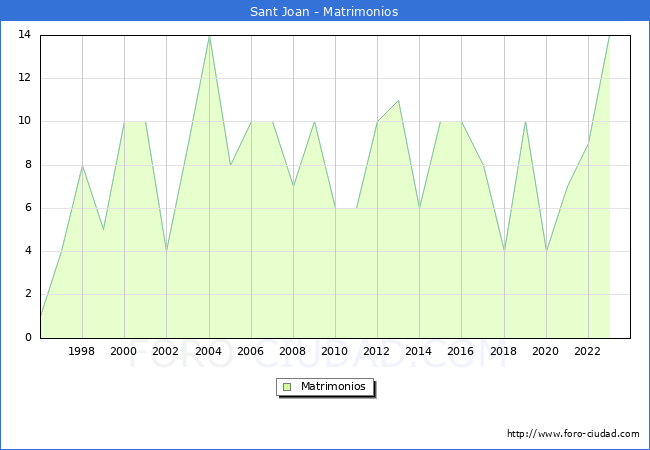The height and width of the screenshot is (450, 650).
Task: Click the 2009 peak data point at 10
Action: (x=315, y=122)
